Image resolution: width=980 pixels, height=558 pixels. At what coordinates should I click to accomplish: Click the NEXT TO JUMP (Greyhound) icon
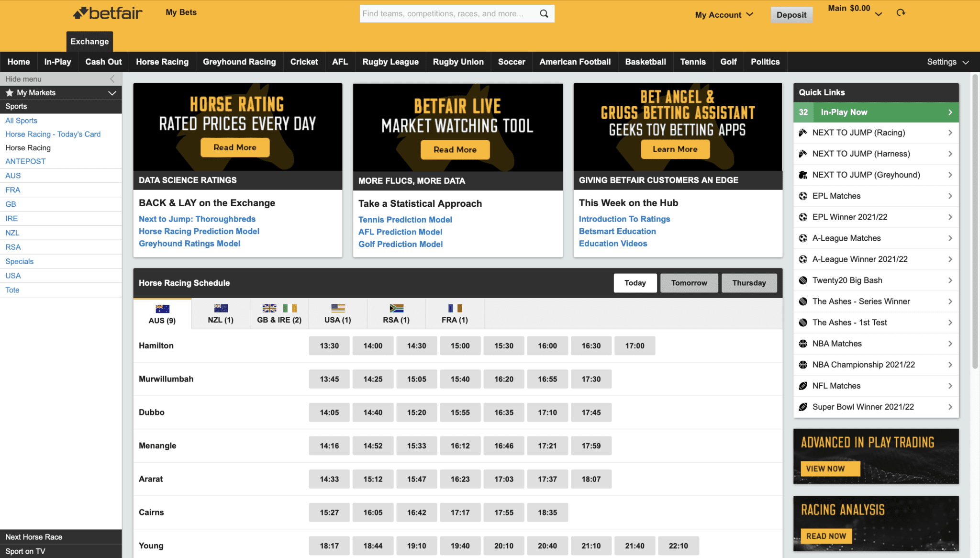tap(803, 175)
